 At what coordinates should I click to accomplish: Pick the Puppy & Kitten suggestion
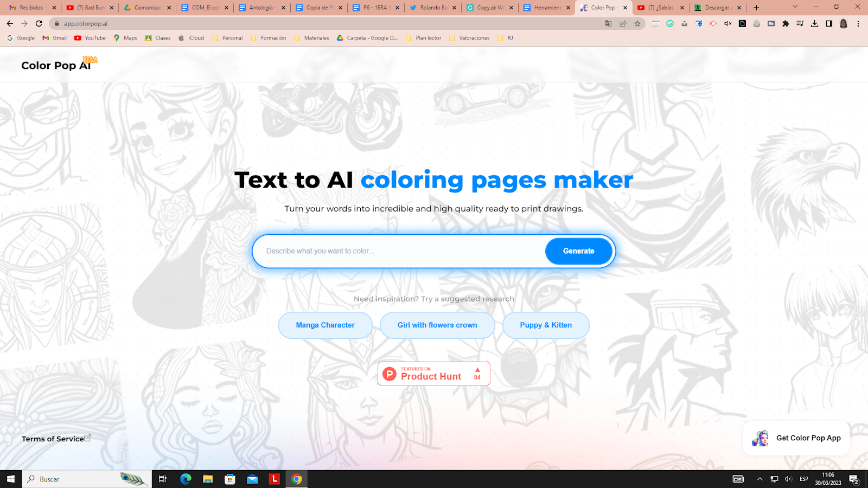546,325
